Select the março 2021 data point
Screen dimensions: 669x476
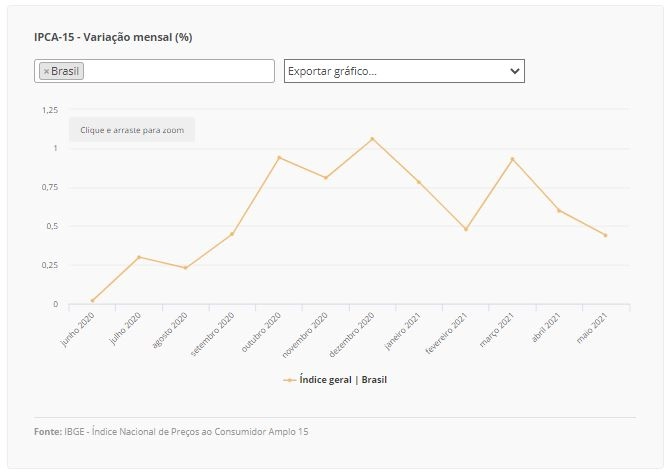(x=512, y=159)
